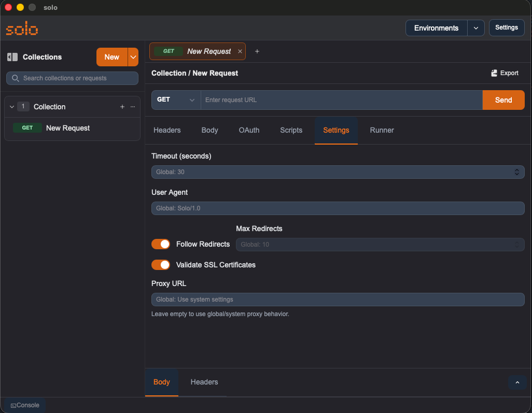Open a new request tab with plus icon
532x413 pixels.
tap(257, 51)
